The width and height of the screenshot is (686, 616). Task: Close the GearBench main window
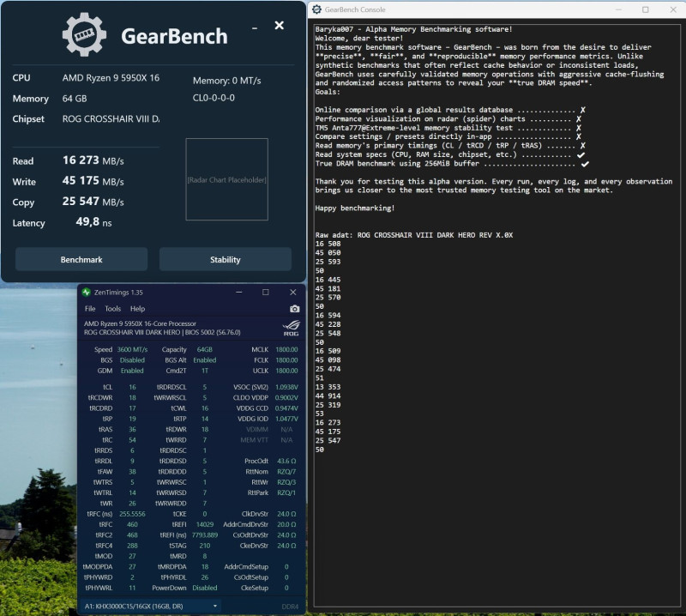tap(280, 26)
